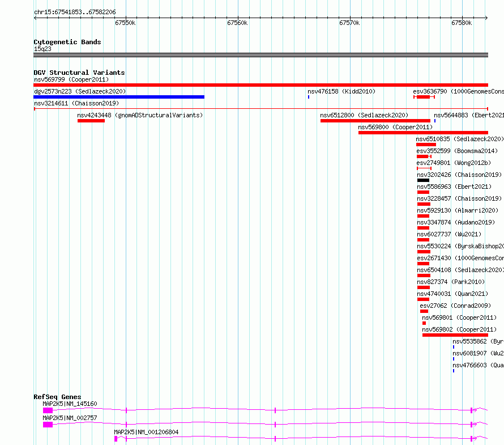504x445 pixels.
Task: Open nsv569802 (Cooper2011) variant
Action: (x=459, y=329)
